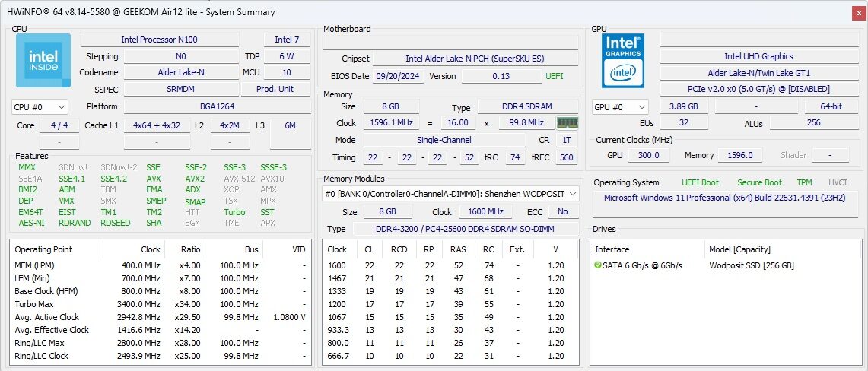868x371 pixels.
Task: Click the memory Size 8 GB field
Action: pyautogui.click(x=391, y=106)
